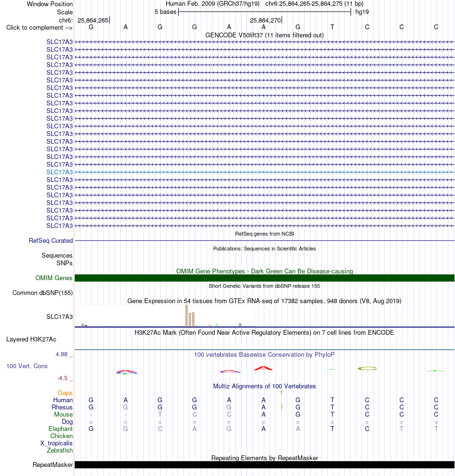Screen dimensions: 455x476
Task: Click 'Repeating Elements by RepeatMasker' title
Action: [x=264, y=458]
